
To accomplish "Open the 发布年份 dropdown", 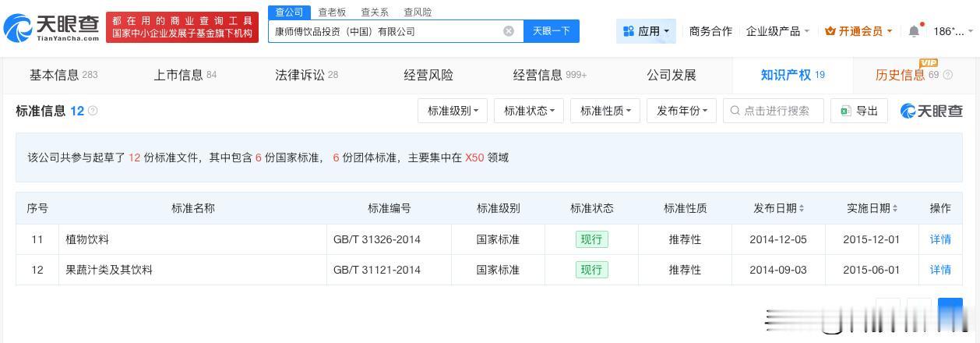I will (682, 111).
